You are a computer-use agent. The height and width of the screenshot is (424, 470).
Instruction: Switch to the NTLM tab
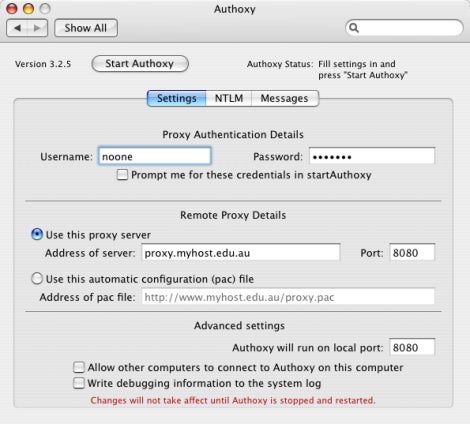[x=229, y=98]
